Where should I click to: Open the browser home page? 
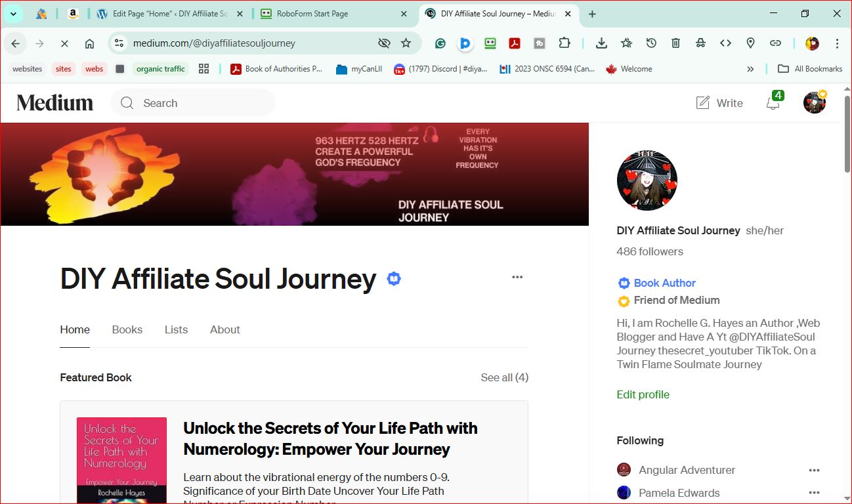(89, 43)
